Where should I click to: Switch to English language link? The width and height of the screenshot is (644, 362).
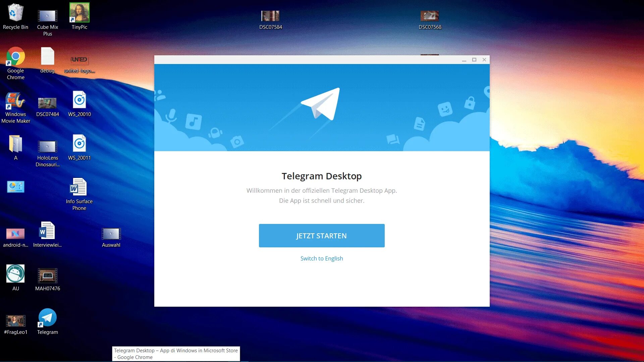tap(322, 258)
